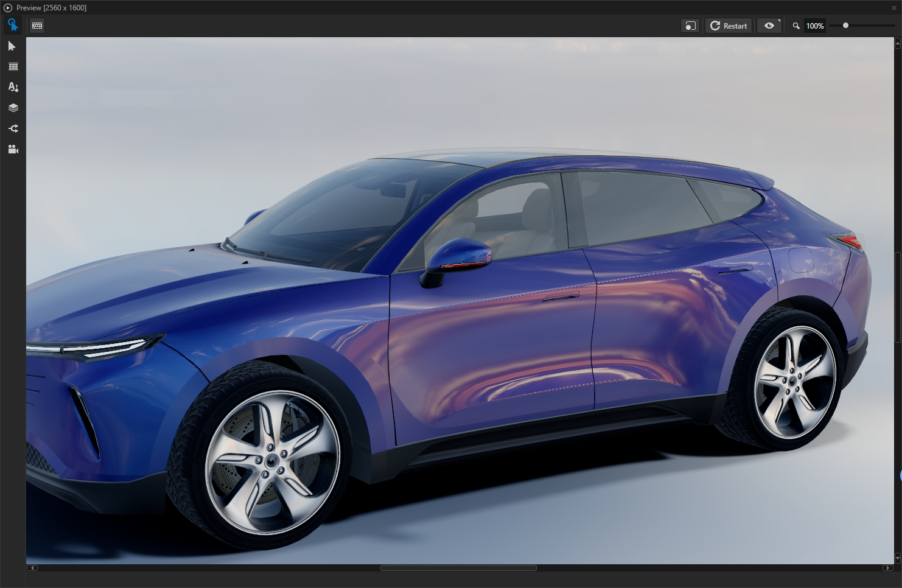The image size is (902, 588).
Task: Click the 100% zoom value field
Action: tap(815, 26)
